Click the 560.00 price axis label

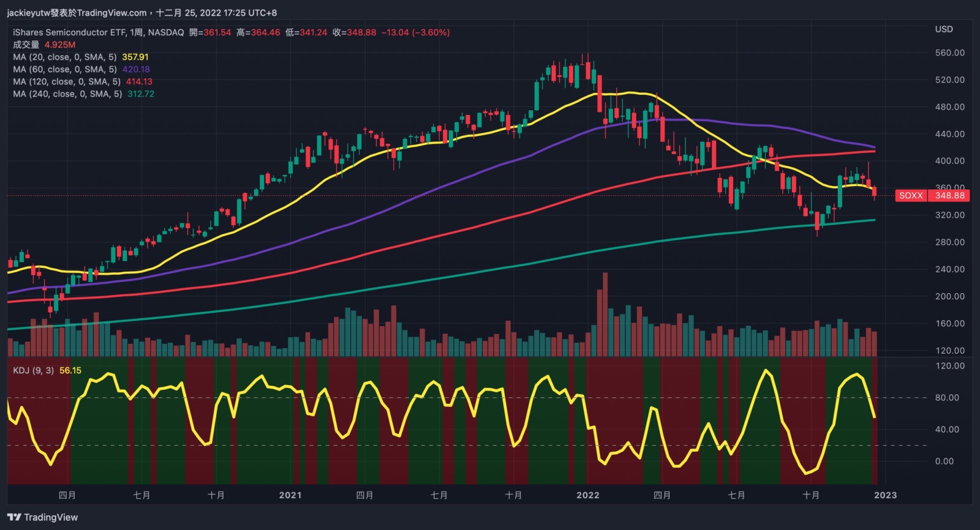tap(949, 53)
